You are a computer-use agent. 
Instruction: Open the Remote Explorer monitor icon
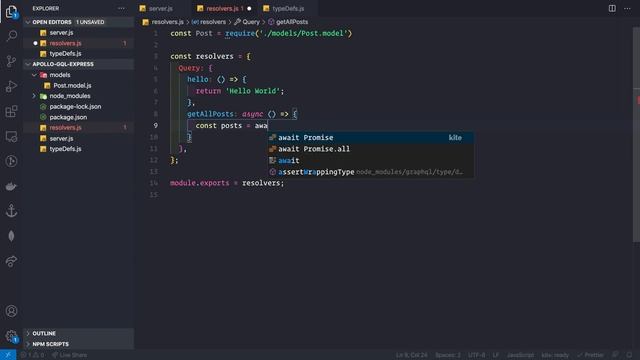click(x=11, y=136)
